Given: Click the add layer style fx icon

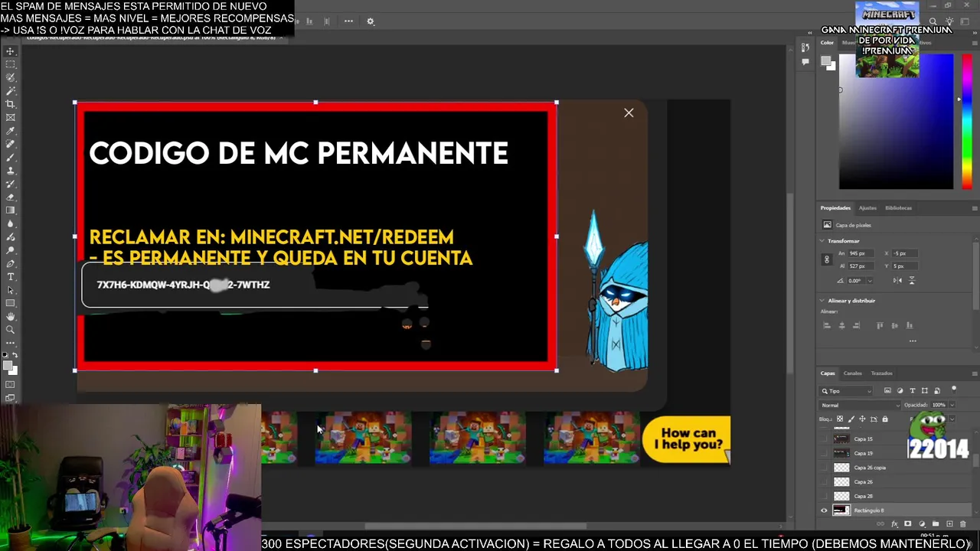Looking at the screenshot, I should pyautogui.click(x=894, y=524).
